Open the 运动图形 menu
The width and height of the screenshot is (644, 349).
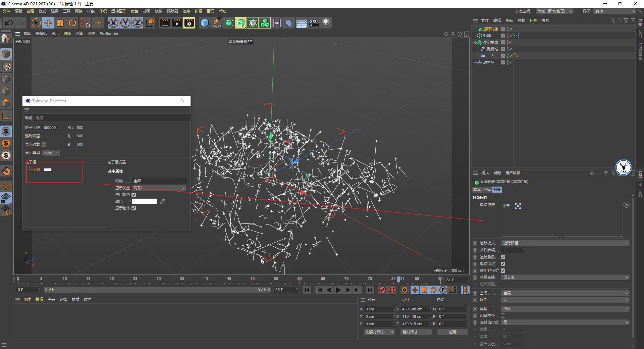(118, 11)
